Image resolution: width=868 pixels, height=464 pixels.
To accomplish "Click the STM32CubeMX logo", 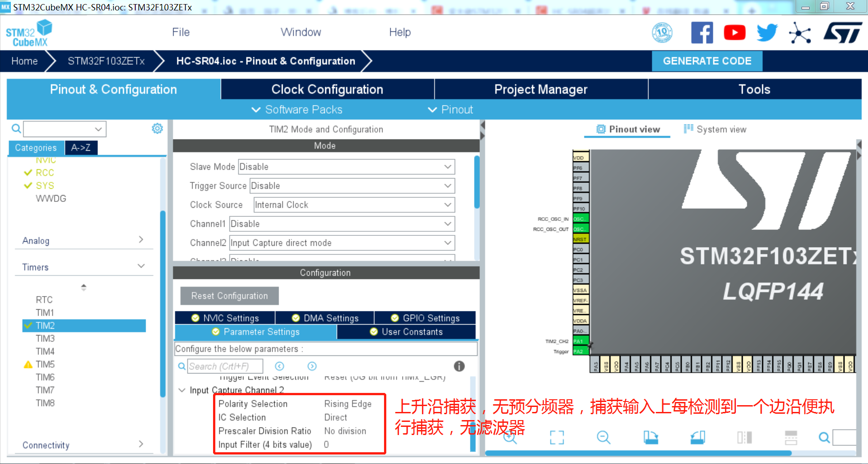I will pyautogui.click(x=28, y=33).
